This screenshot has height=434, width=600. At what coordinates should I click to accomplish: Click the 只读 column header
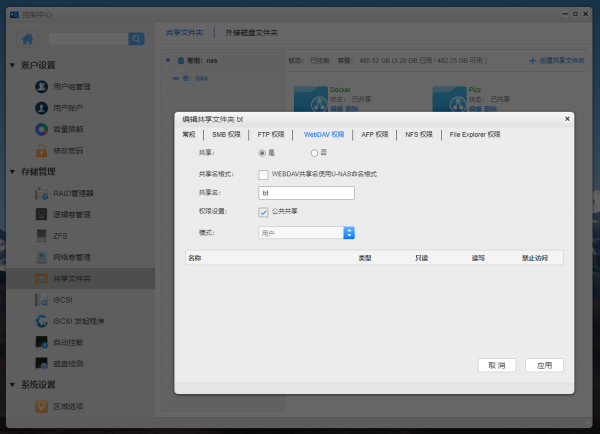421,258
